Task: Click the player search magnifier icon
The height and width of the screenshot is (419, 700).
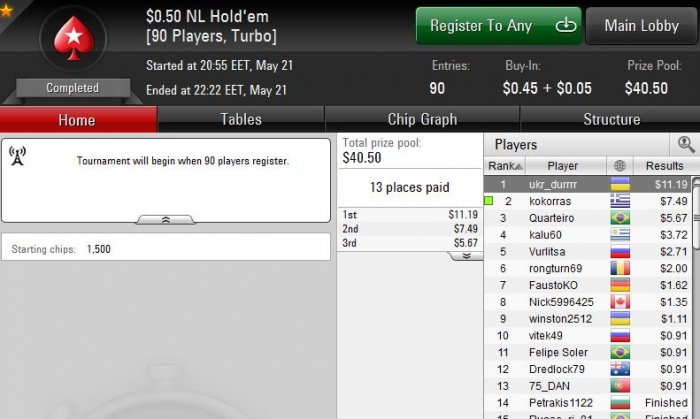Action: [685, 145]
